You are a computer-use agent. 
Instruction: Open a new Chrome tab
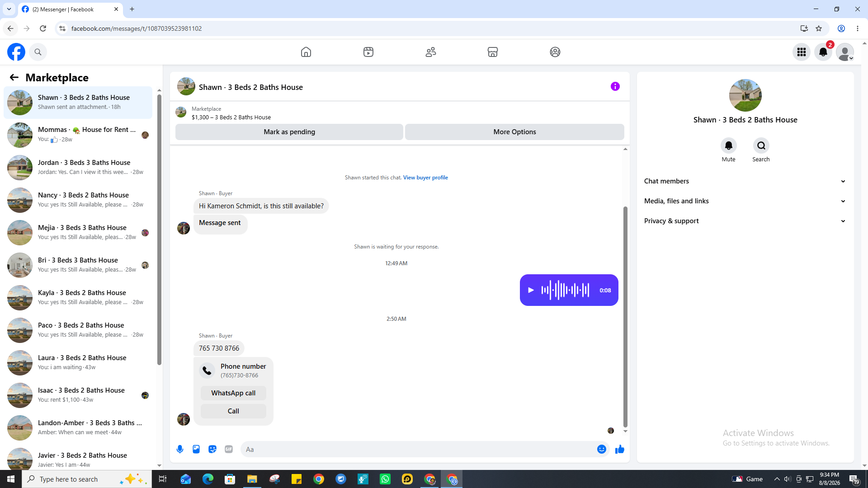pos(132,9)
